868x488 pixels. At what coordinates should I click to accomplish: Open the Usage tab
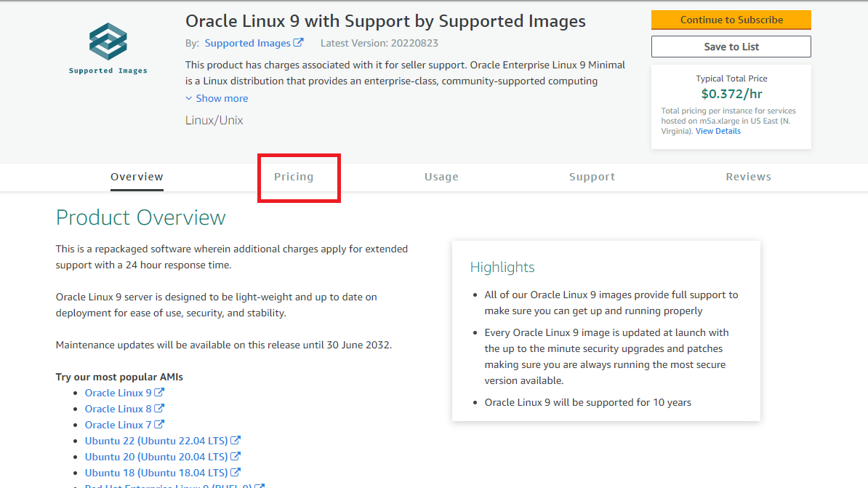(x=441, y=177)
